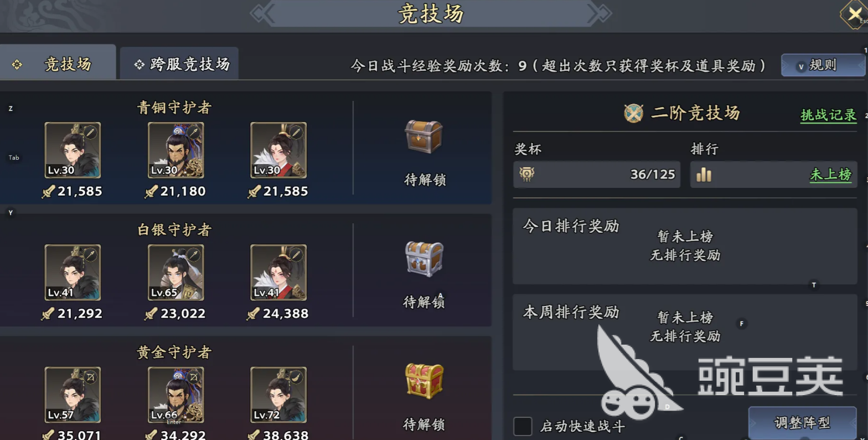Select the 竞技场 arena tab

click(58, 63)
